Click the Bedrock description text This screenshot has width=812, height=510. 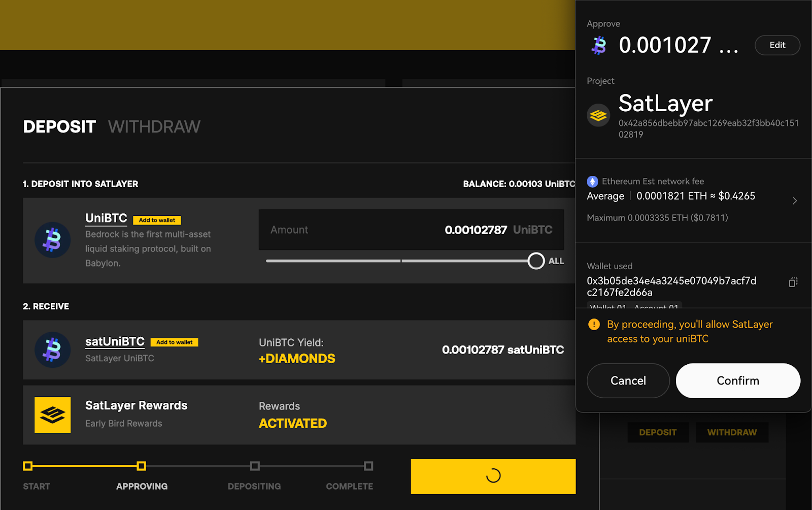click(148, 249)
